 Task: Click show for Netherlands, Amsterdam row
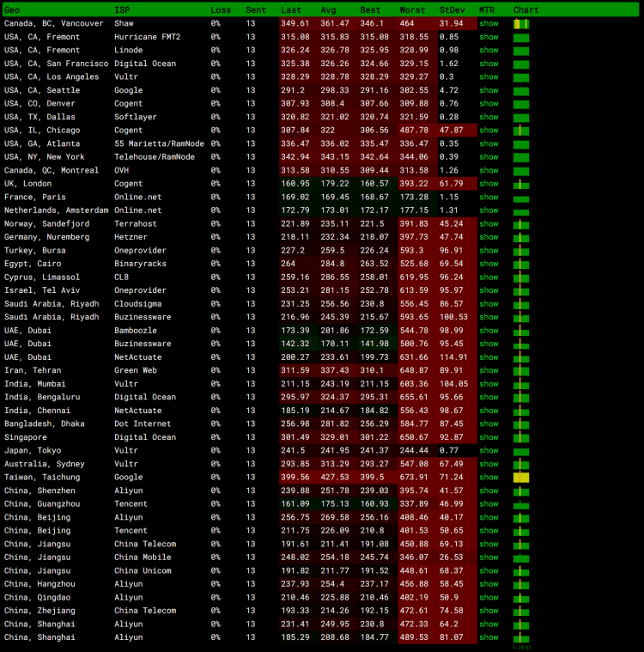pyautogui.click(x=489, y=210)
